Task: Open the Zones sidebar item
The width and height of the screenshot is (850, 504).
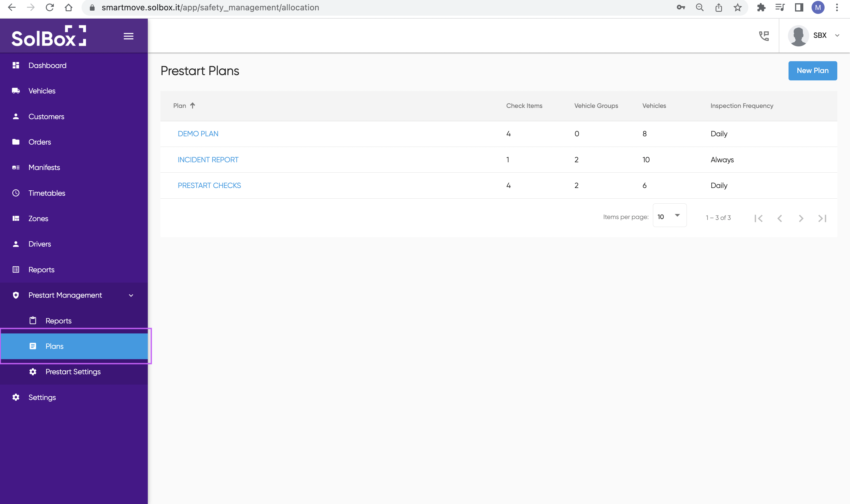Action: (x=74, y=218)
